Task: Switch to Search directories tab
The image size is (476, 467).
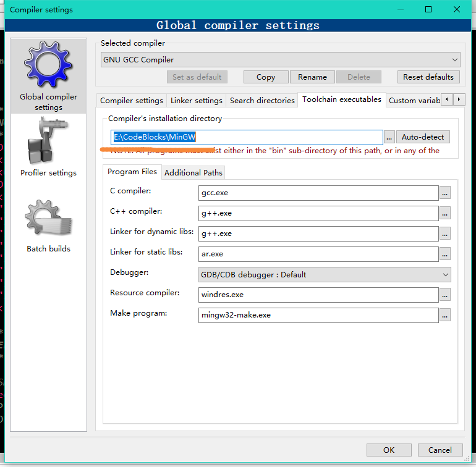Action: tap(262, 101)
